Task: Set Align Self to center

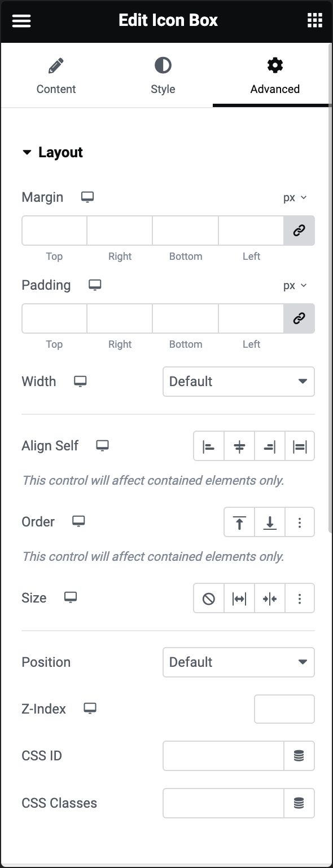Action: [239, 446]
